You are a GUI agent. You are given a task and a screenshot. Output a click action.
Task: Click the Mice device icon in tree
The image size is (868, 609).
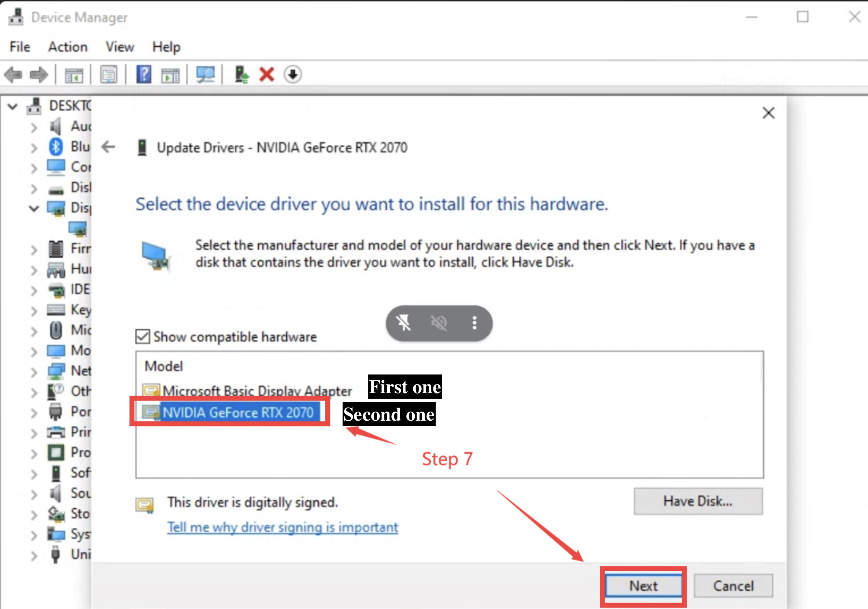tap(56, 330)
